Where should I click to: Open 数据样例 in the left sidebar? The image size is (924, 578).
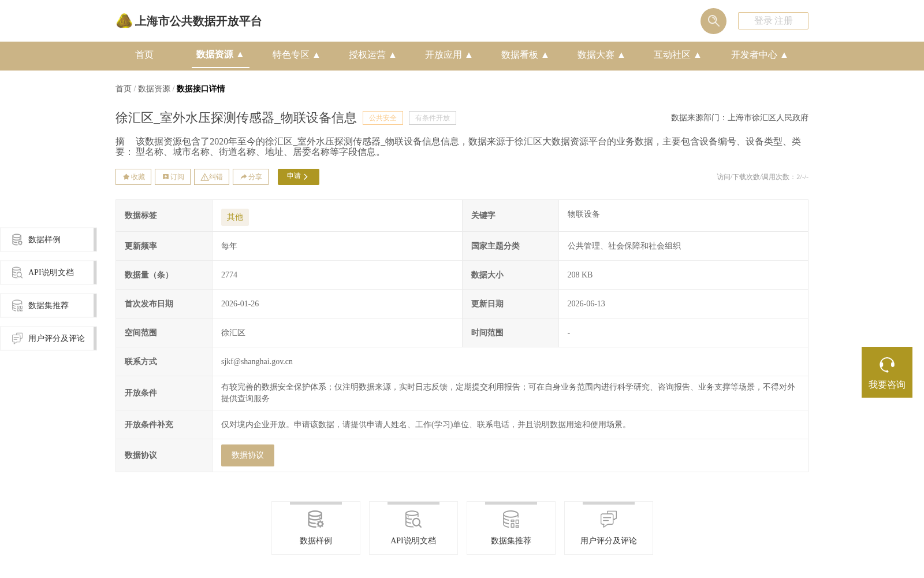(49, 240)
